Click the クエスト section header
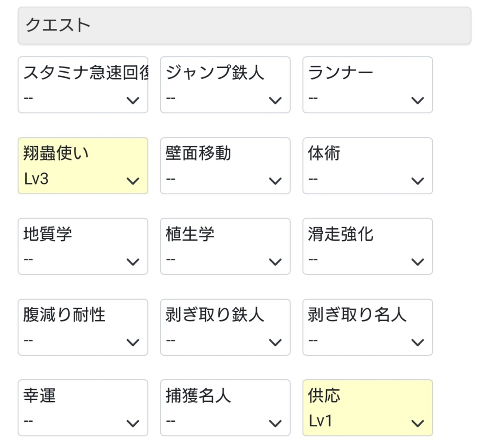The image size is (488, 448). 244,25
